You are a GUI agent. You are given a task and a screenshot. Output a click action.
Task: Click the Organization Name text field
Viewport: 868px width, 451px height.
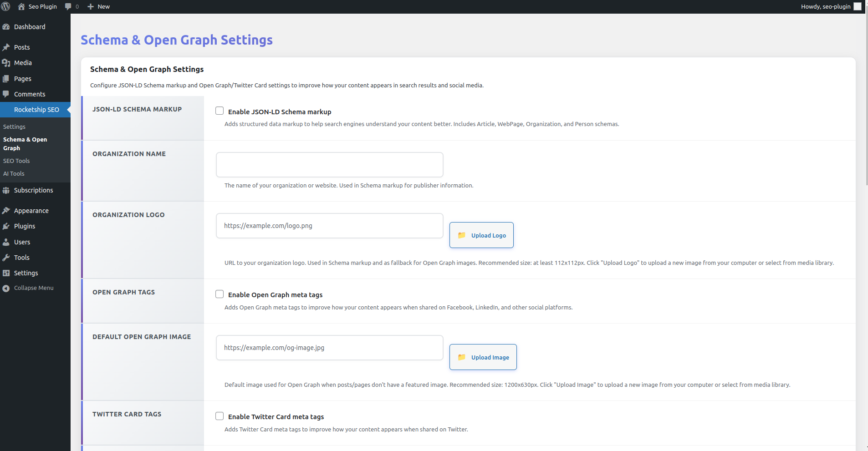coord(329,165)
